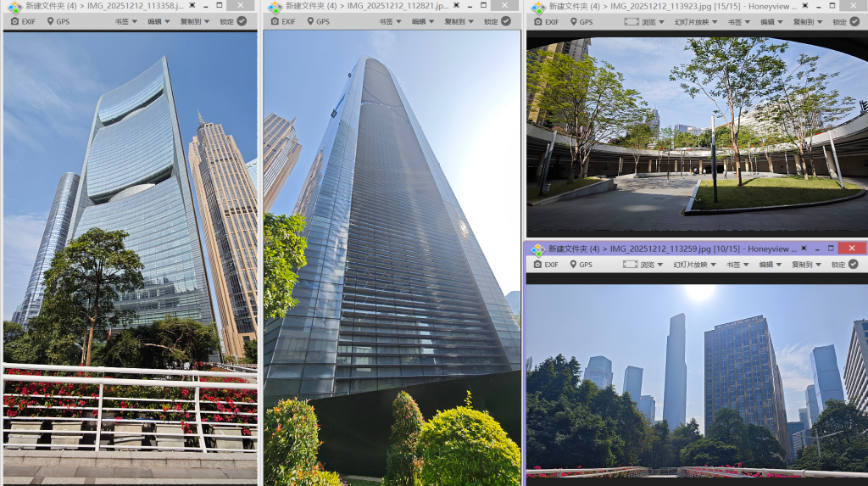868x486 pixels.
Task: Click the Honeyview logo in the IMG_20251212_112821 title bar
Action: pyautogui.click(x=275, y=7)
